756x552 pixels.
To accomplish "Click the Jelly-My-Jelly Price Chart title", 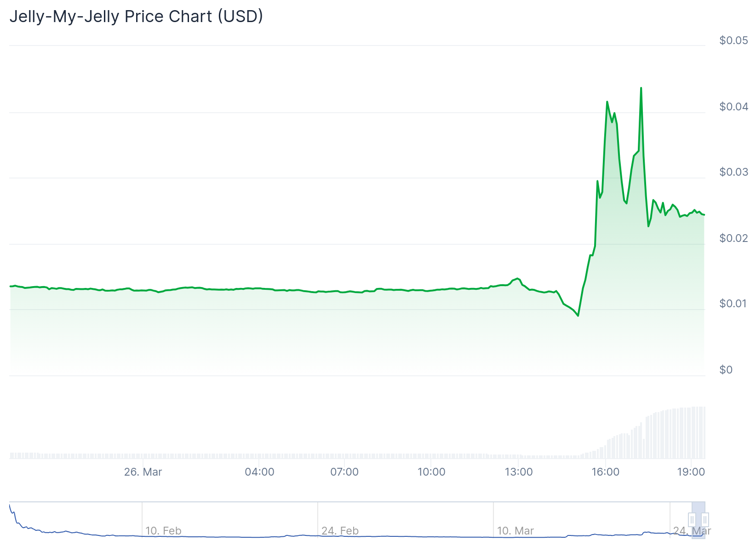I will pos(136,16).
